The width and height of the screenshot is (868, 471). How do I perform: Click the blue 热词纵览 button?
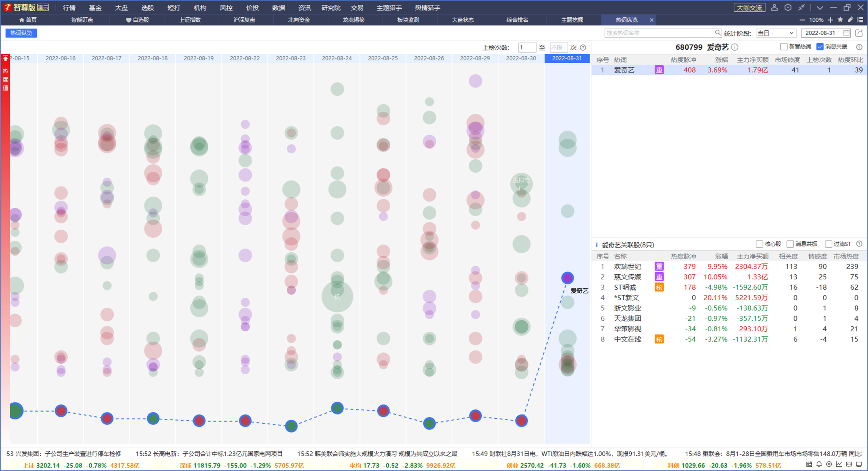(x=21, y=33)
